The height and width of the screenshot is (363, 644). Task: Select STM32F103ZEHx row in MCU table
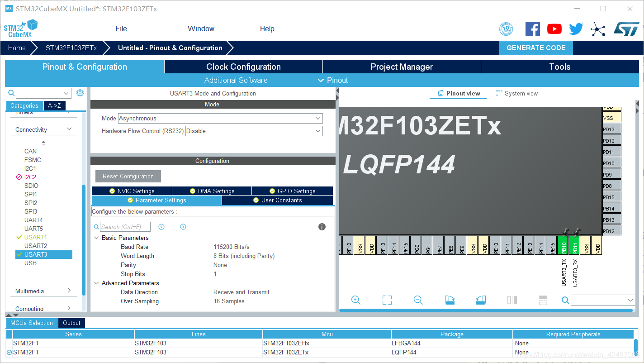click(320, 343)
